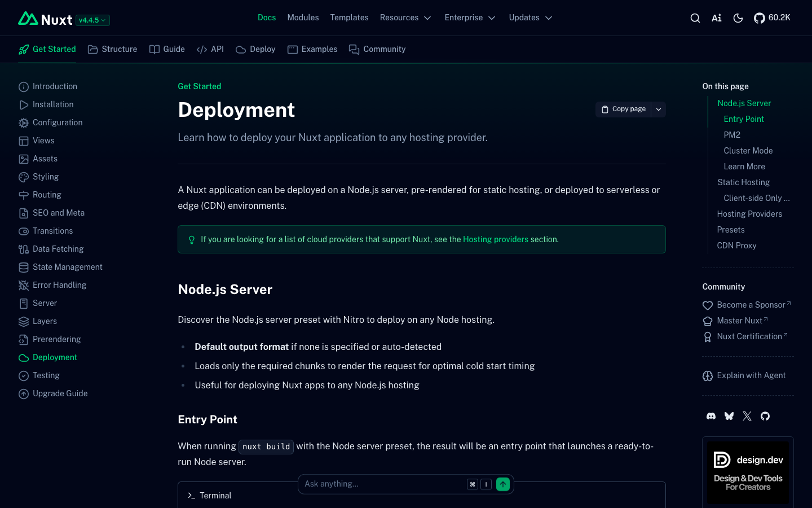Image resolution: width=812 pixels, height=508 pixels.
Task: Jump to CDN Proxy in page outline
Action: [736, 246]
